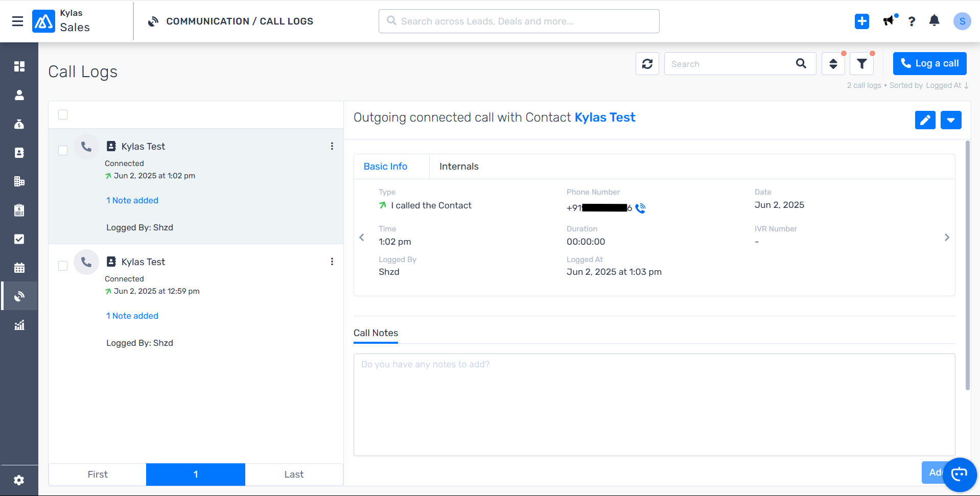Viewport: 980px width, 496px height.
Task: Open the dashboard icon in sidebar
Action: pos(19,66)
